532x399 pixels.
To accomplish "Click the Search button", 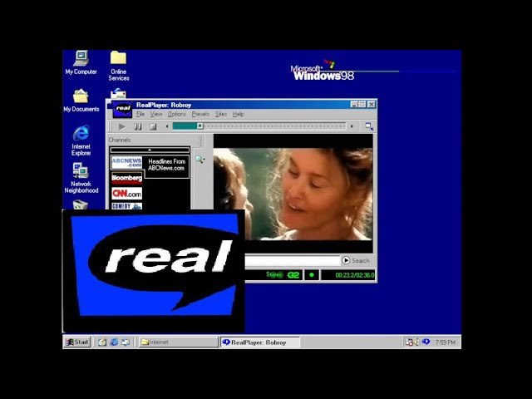I will click(356, 260).
